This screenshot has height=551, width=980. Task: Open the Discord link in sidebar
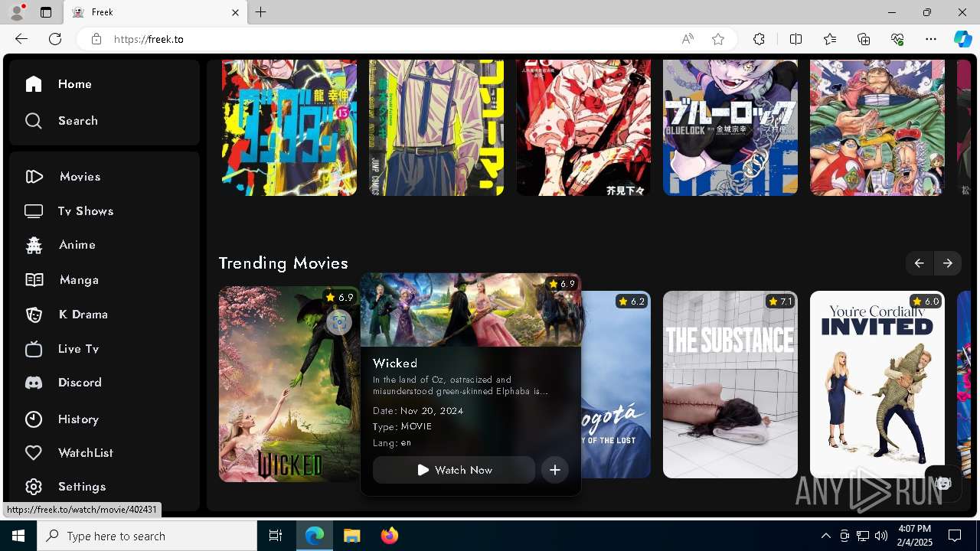tap(63, 383)
